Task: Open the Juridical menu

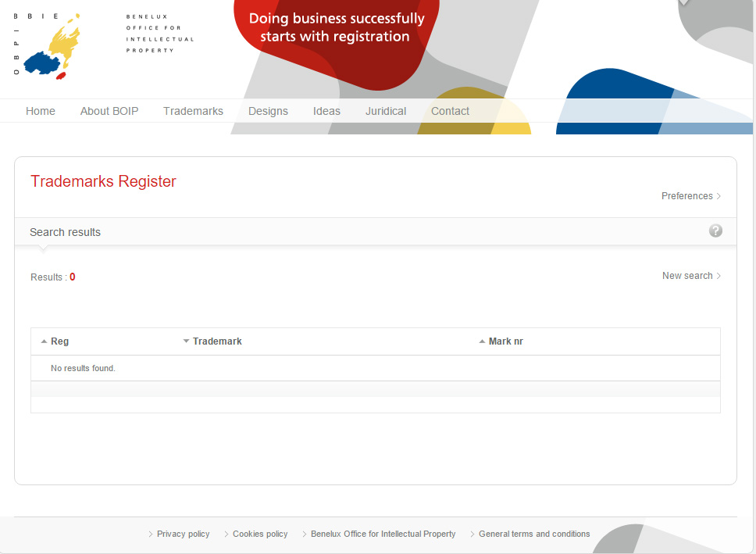Action: coord(386,111)
